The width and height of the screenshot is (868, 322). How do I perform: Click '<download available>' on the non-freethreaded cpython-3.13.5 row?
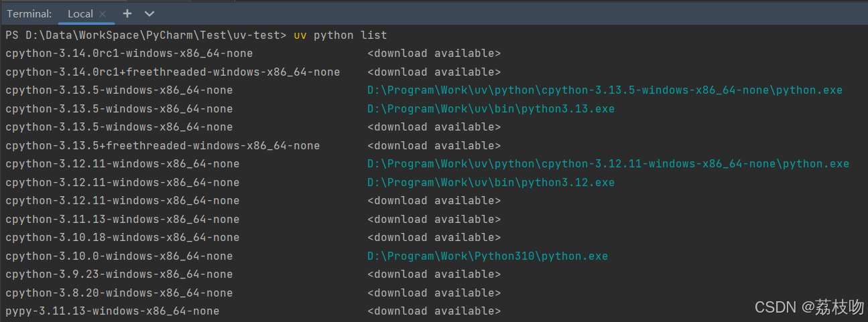click(x=434, y=127)
